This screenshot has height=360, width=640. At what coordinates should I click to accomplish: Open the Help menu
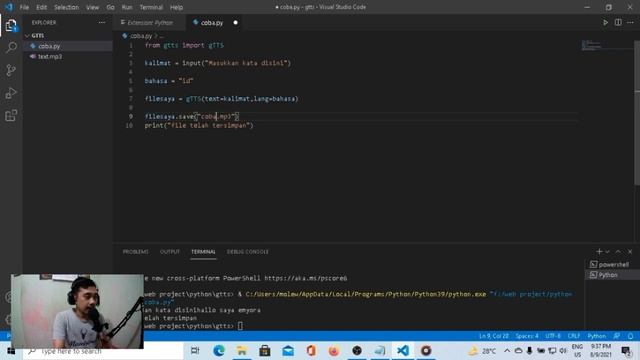click(176, 7)
